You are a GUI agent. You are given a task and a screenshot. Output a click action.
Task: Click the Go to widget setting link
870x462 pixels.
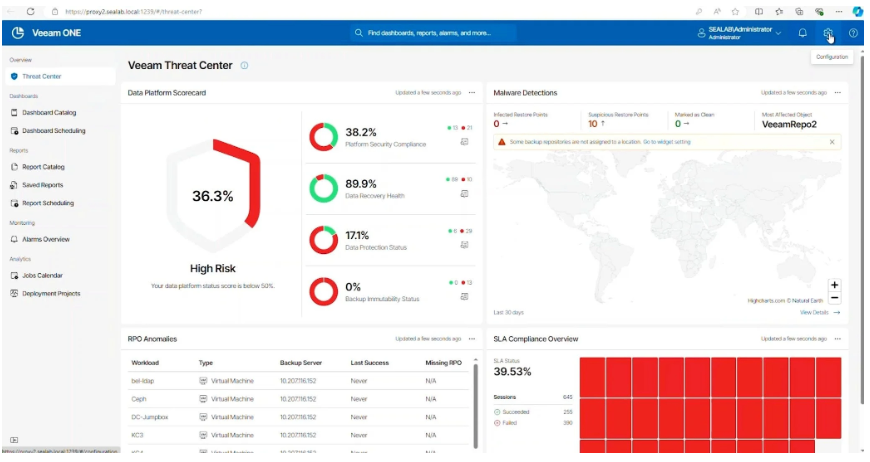(666, 142)
